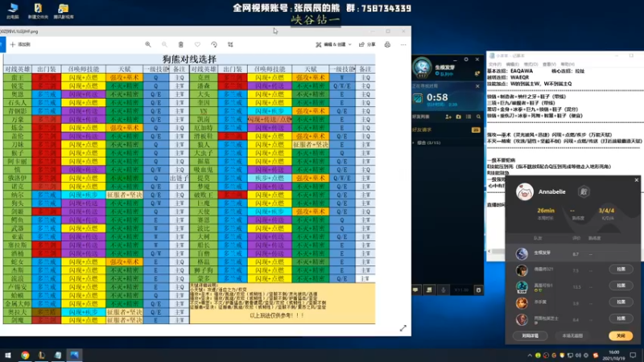Expand the general friends group (3/15)
Viewport: 644px width, 362px height.
[x=428, y=143]
